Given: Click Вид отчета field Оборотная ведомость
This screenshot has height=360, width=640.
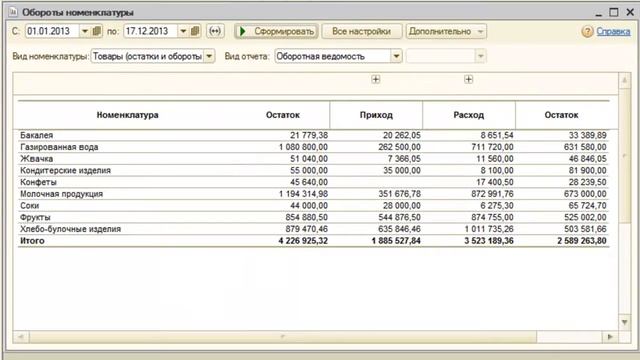Looking at the screenshot, I should coord(333,56).
